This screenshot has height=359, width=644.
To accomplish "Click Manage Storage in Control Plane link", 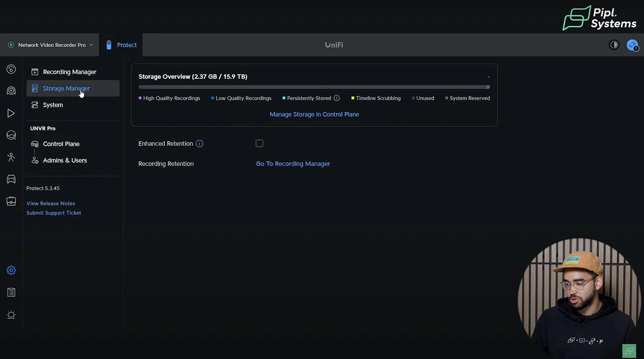I will pos(314,114).
